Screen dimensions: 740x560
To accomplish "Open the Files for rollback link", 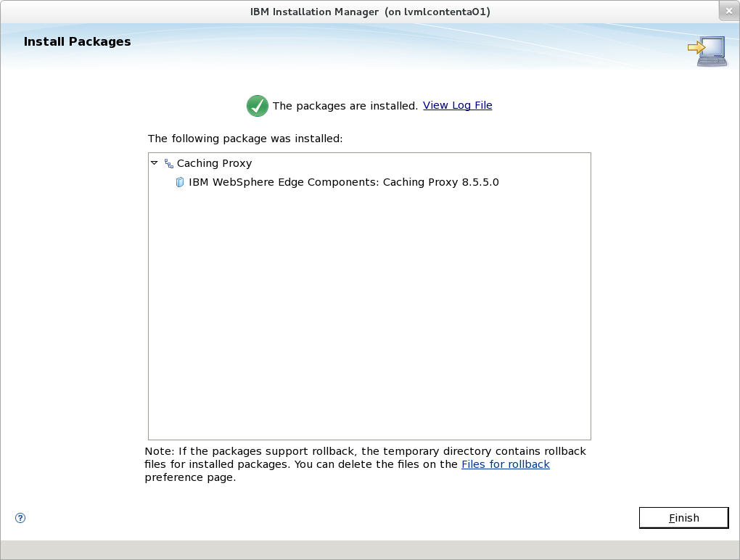I will (x=506, y=464).
